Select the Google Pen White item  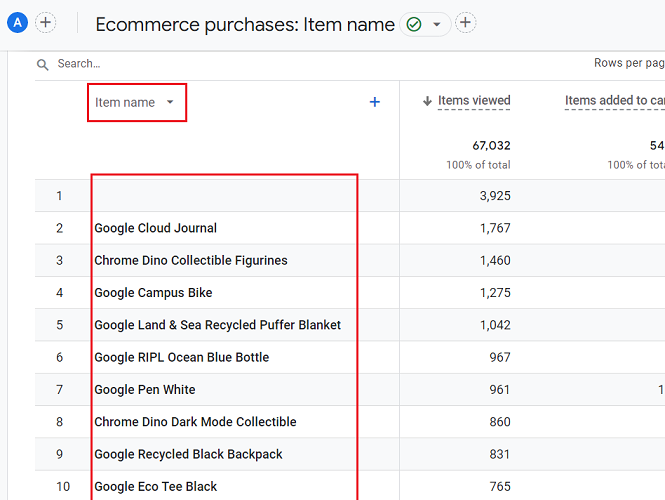point(144,390)
